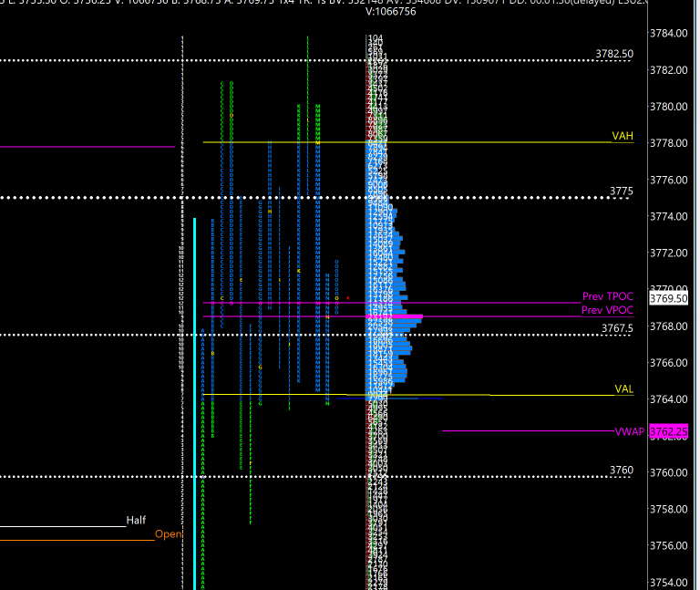700x590 pixels.
Task: Click the VAH label
Action: coord(623,136)
